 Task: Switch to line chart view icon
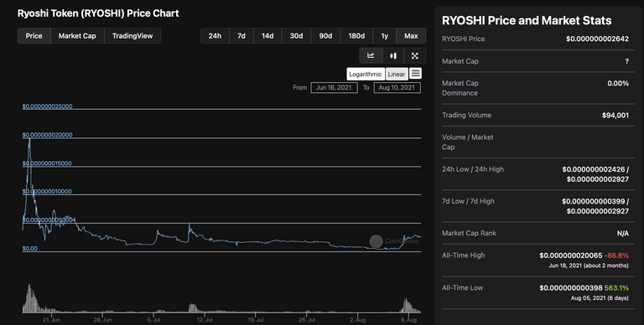pos(371,56)
